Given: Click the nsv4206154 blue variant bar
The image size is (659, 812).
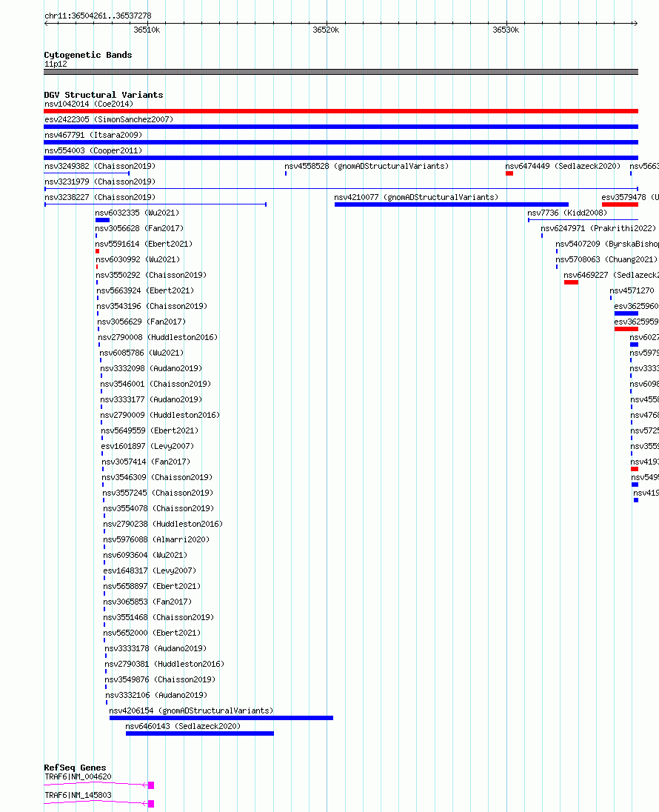Looking at the screenshot, I should (x=221, y=718).
